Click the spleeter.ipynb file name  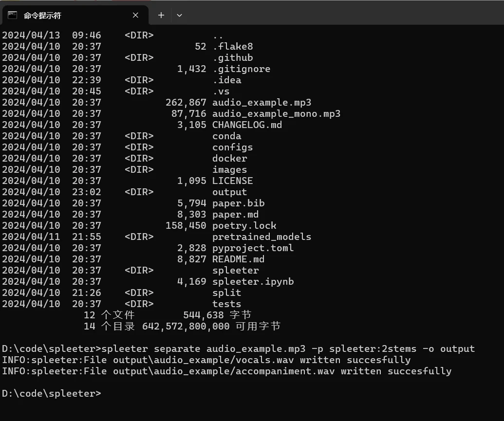pyautogui.click(x=253, y=282)
